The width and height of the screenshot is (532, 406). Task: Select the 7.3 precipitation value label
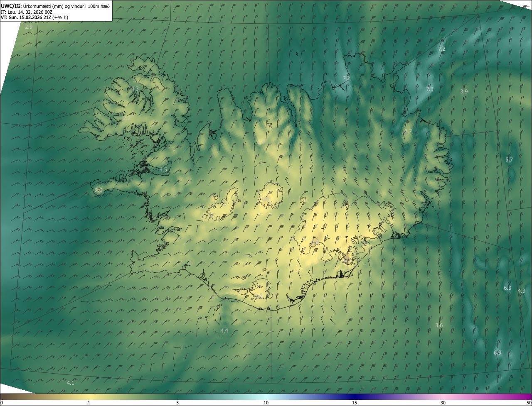pyautogui.click(x=430, y=89)
